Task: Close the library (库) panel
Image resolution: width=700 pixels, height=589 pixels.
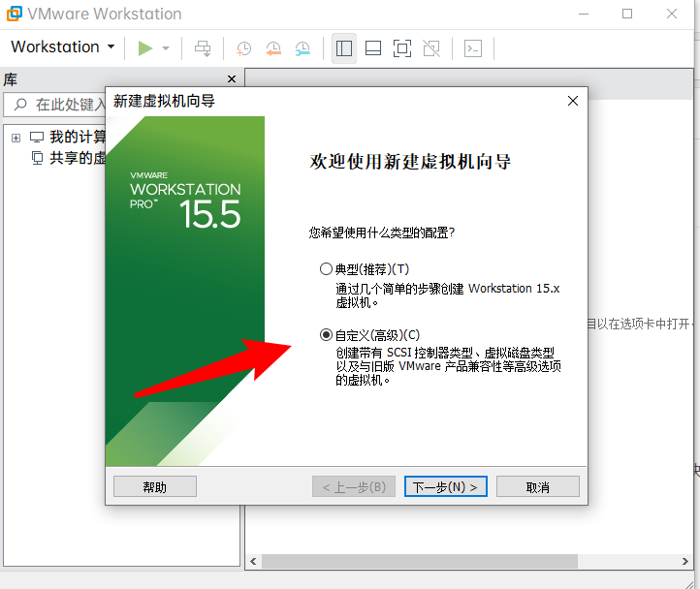Action: pos(232,79)
